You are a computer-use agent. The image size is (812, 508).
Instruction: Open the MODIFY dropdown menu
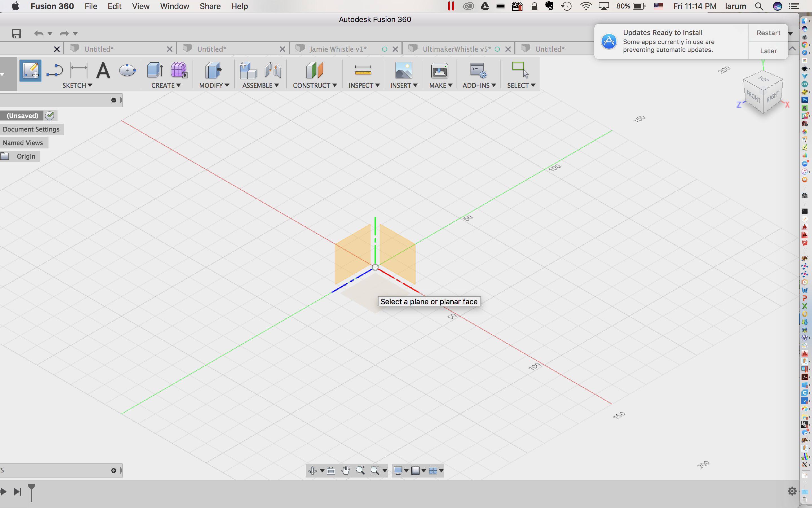pyautogui.click(x=214, y=85)
